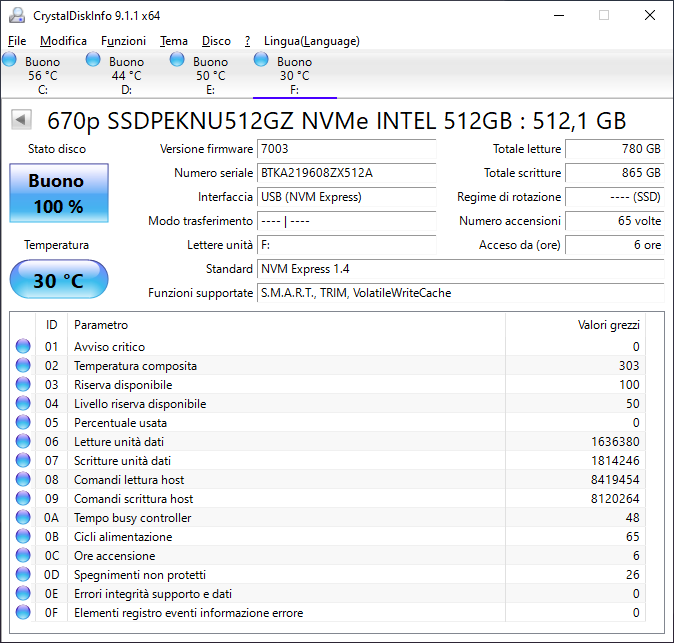Click status orb for Comandi lettura host

(x=23, y=479)
